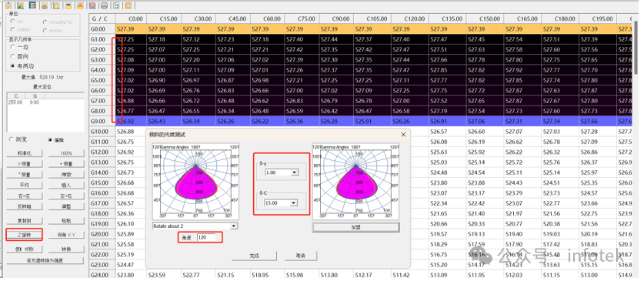Screen dimensions: 644x281
Task: Click the red polar diagram toolbar icon
Action: tap(44, 5)
